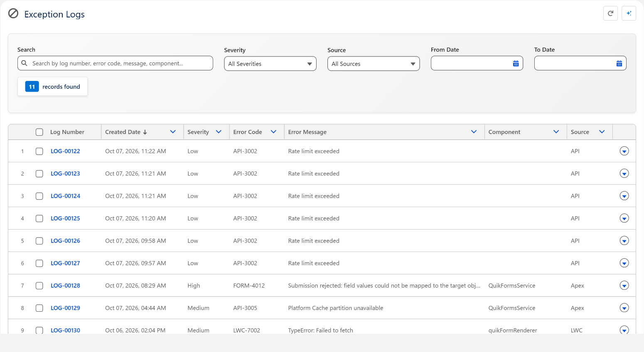
Task: Open row actions menu for LOG-00126
Action: click(624, 241)
